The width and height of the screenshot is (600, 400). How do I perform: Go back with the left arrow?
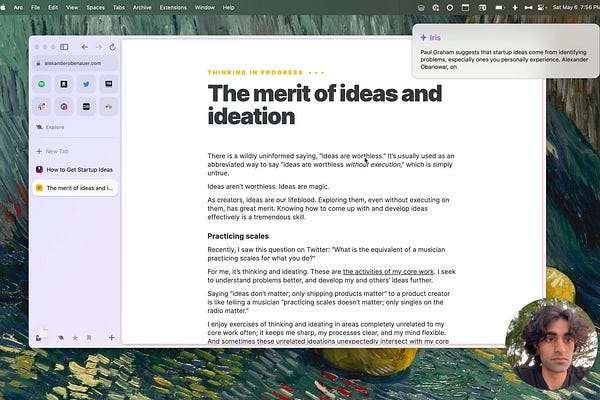[85, 47]
